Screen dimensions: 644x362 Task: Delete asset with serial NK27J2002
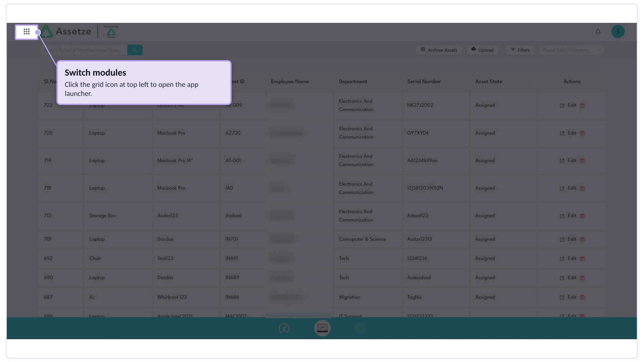pos(582,106)
